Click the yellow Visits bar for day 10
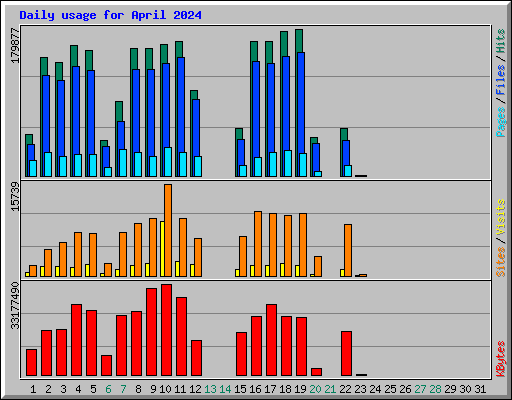This screenshot has width=512, height=400. 162,249
